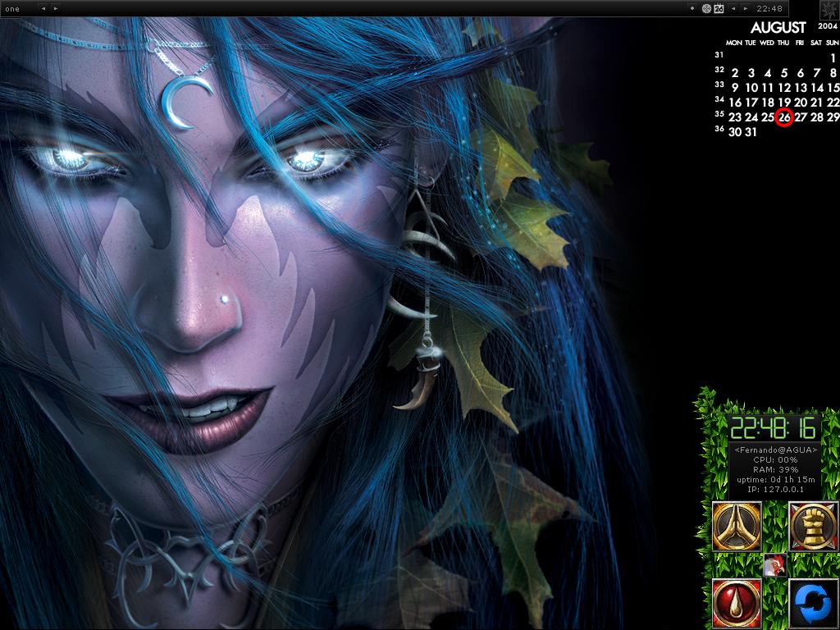Click the right arrow beside the 22:48 clock
Screen dimensions: 840x630
point(745,8)
